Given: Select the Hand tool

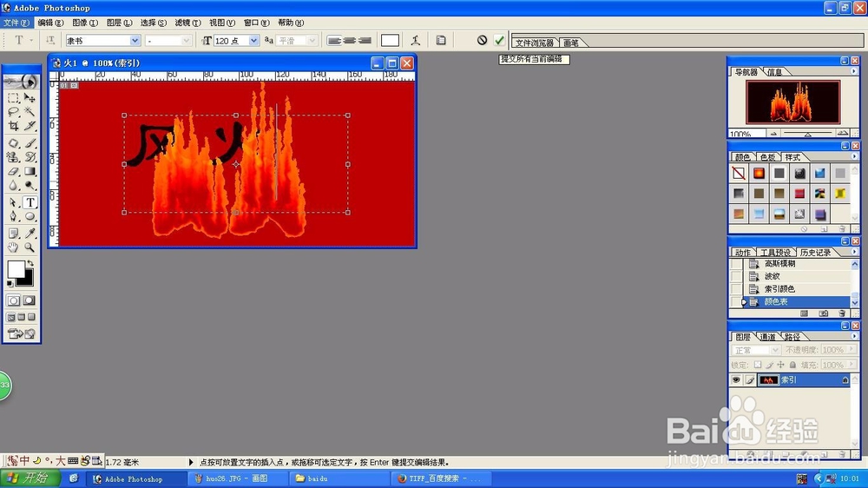Looking at the screenshot, I should 13,247.
